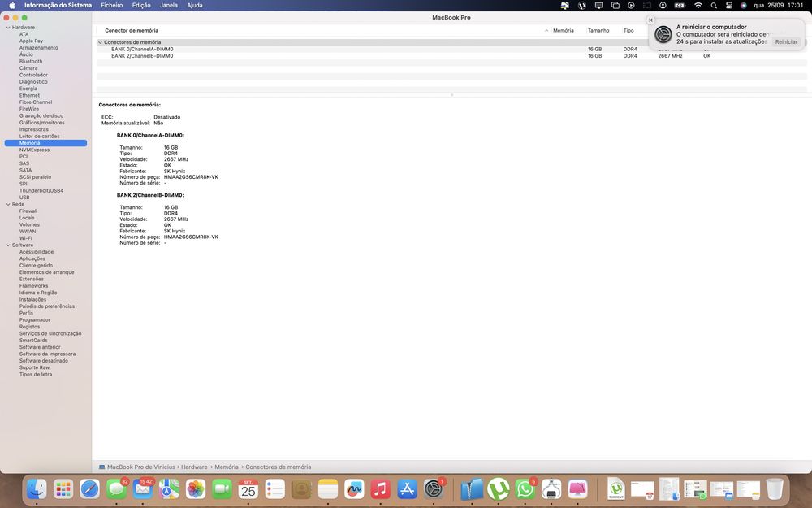
Task: Open Maps from the Dock
Action: point(169,488)
